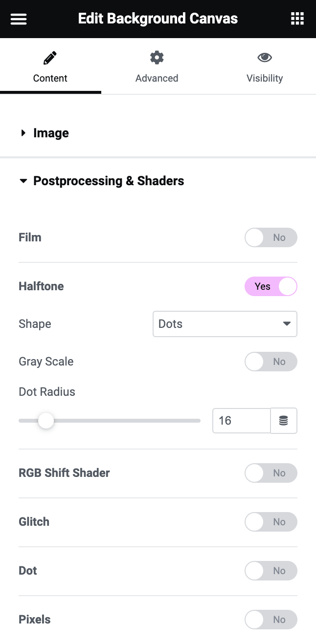Click the pencil Content icon
The height and width of the screenshot is (644, 316).
pos(50,58)
